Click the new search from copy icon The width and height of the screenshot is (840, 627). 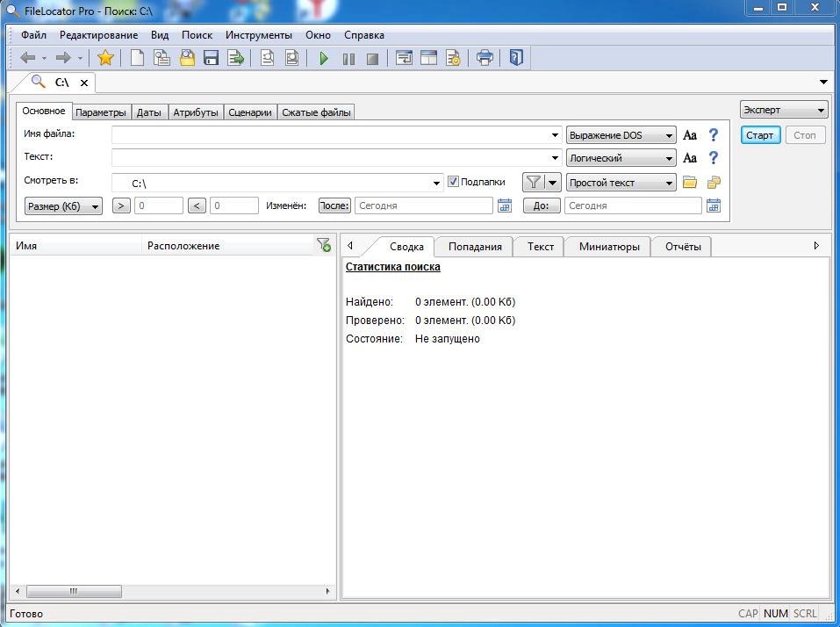coord(162,58)
